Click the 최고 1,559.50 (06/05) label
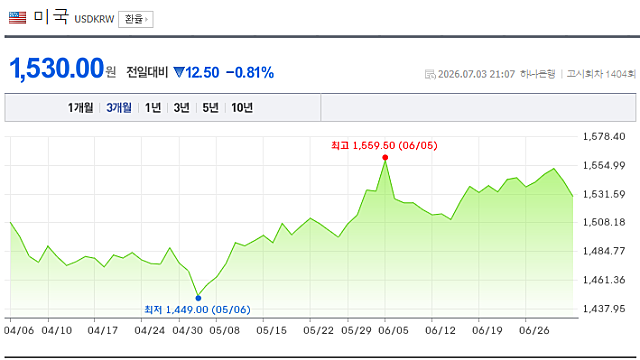The image size is (640, 360). coord(384,146)
